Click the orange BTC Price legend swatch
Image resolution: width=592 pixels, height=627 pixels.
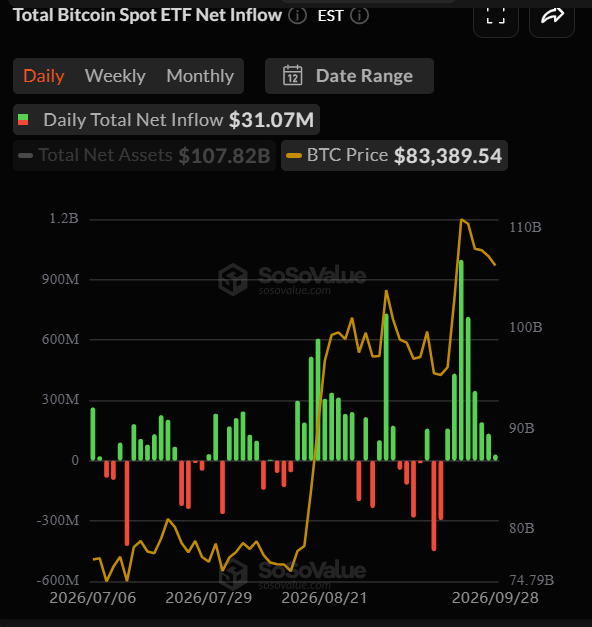(x=294, y=156)
